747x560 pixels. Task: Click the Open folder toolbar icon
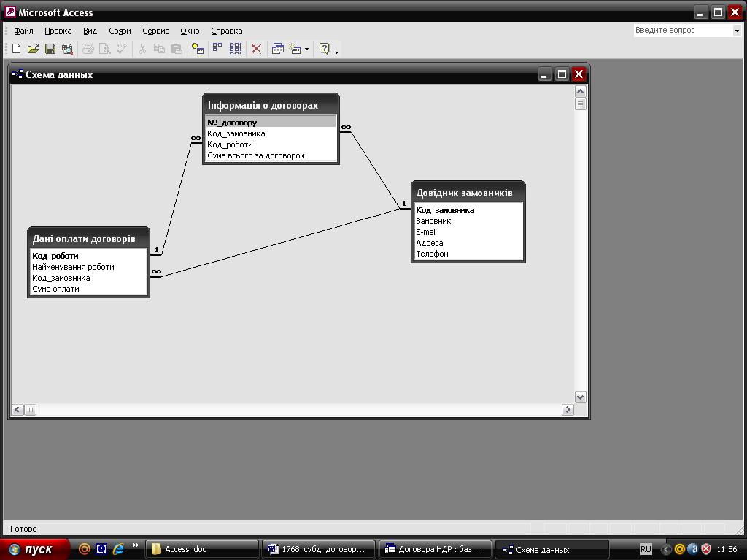pos(33,49)
